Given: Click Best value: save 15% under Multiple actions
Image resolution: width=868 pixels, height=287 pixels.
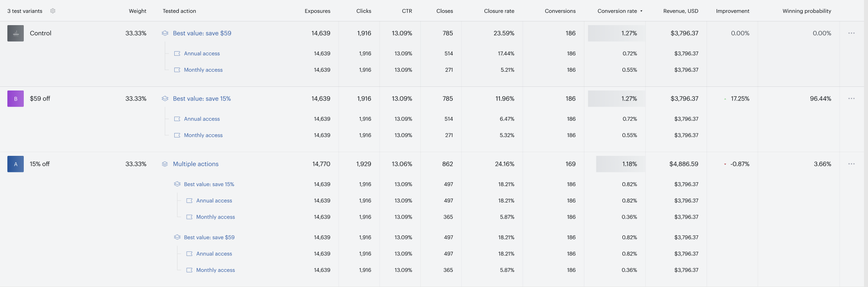Looking at the screenshot, I should (x=209, y=184).
